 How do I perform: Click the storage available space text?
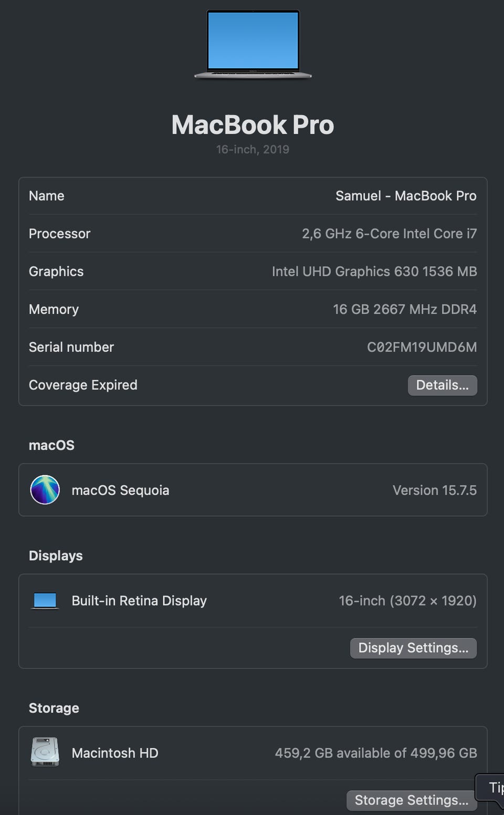376,753
